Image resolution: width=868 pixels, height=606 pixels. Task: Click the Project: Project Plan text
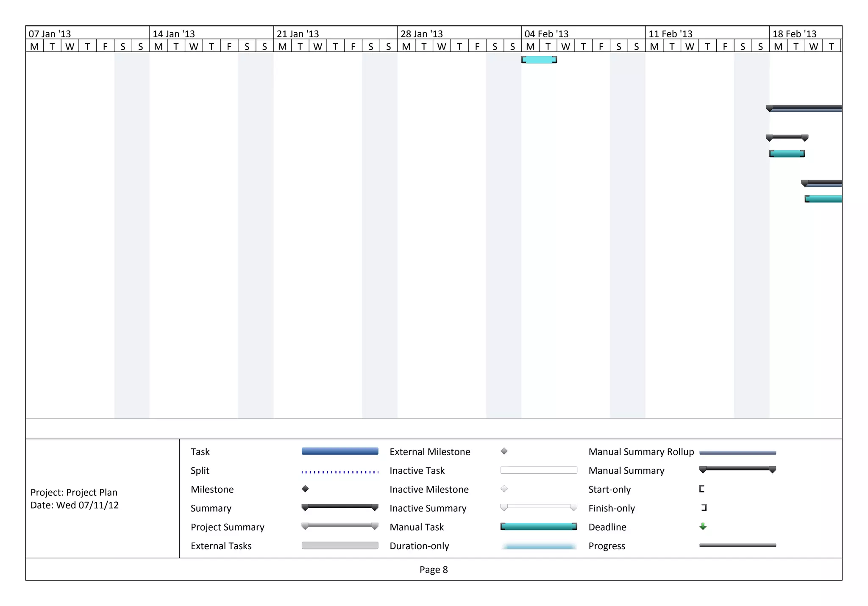74,492
